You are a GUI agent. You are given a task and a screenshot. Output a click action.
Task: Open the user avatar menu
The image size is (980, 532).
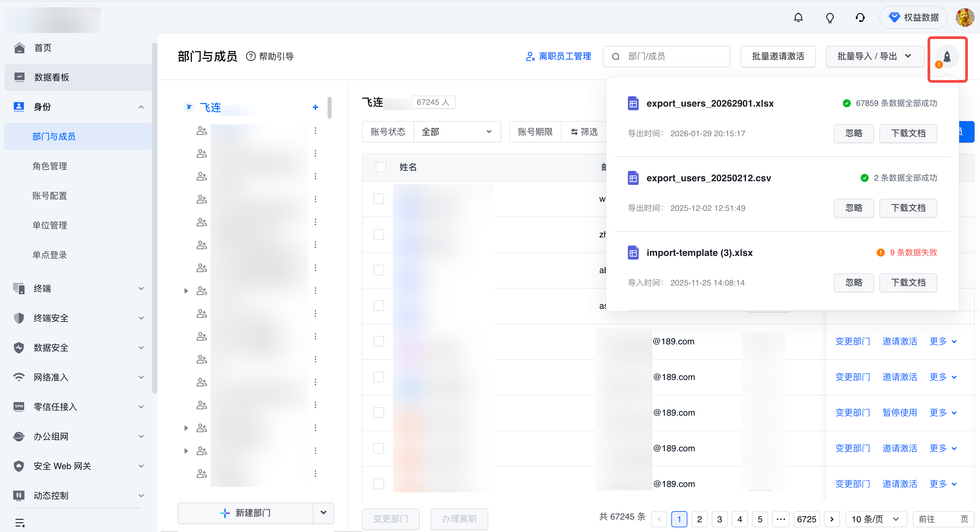(965, 17)
